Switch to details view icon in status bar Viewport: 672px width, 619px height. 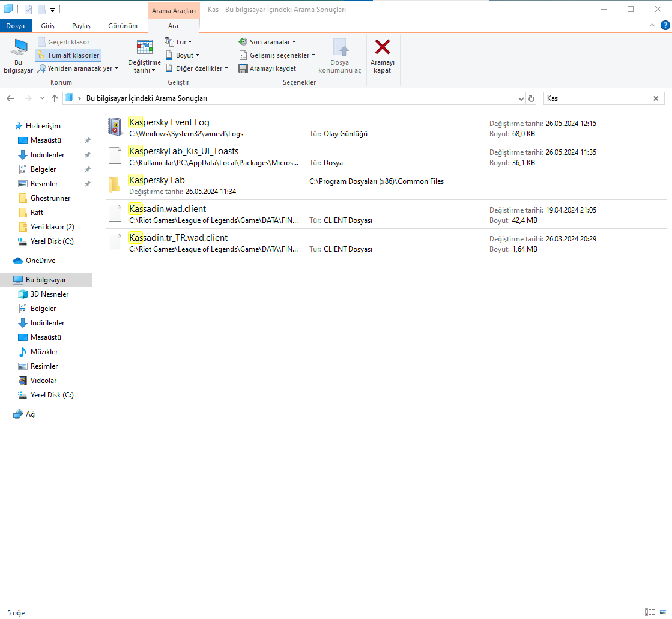coord(650,612)
